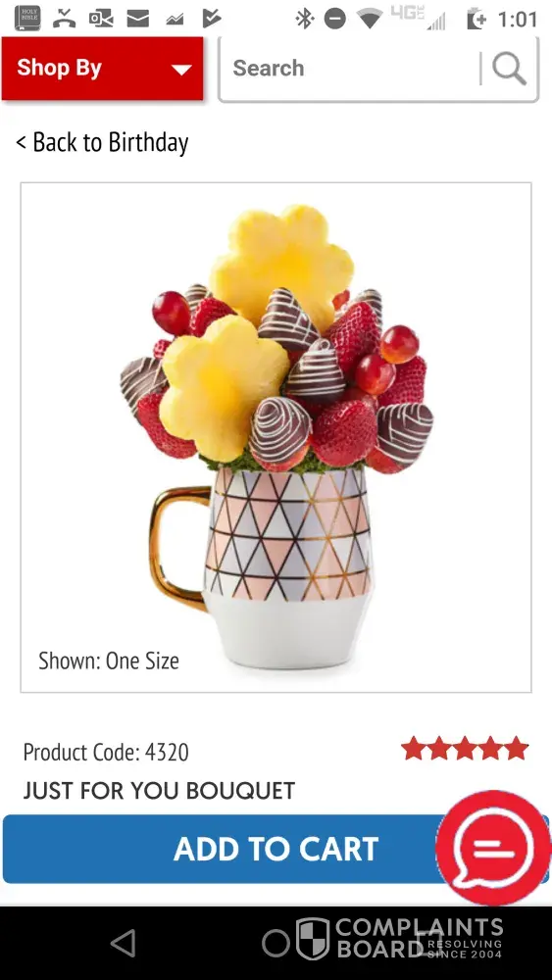Expand the Shop By dropdown menu
The image size is (552, 980).
(103, 69)
